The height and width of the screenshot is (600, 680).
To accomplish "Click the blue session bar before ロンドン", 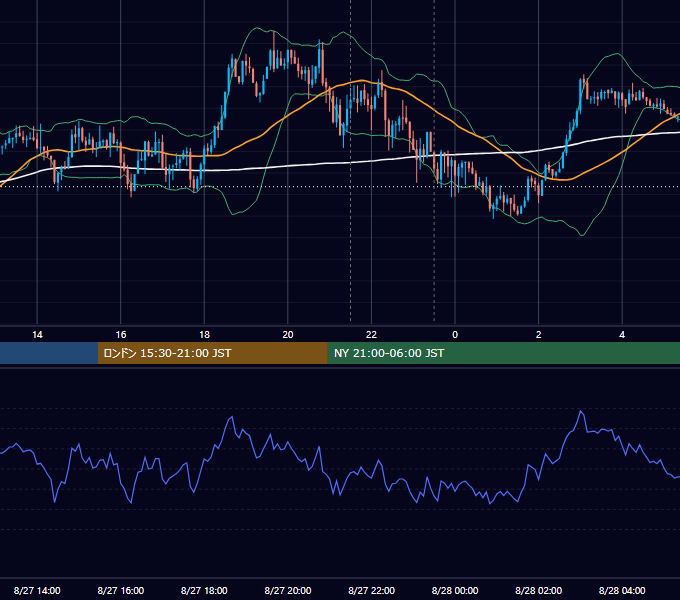I will point(49,353).
